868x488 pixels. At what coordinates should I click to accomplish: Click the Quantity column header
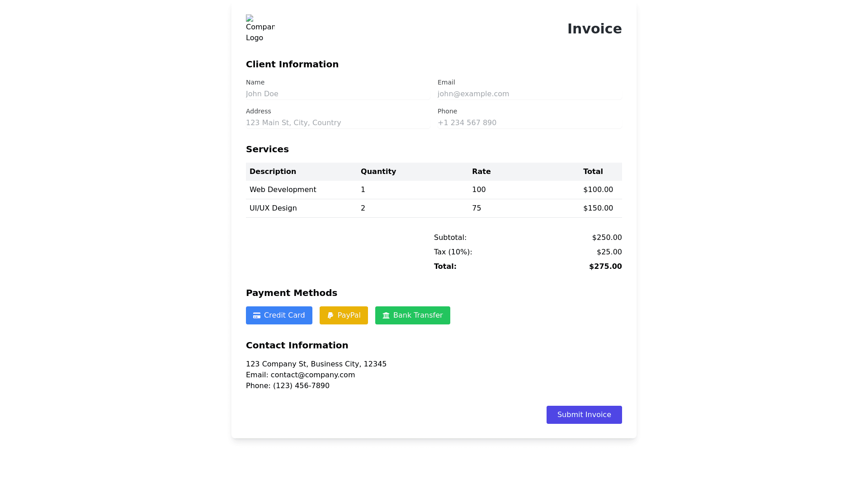(x=378, y=172)
